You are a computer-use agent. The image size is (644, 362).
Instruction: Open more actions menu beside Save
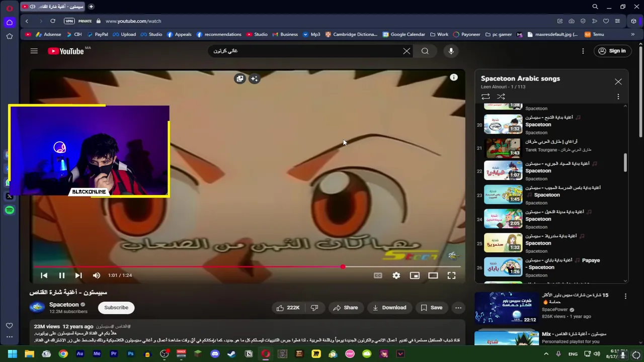tap(458, 308)
